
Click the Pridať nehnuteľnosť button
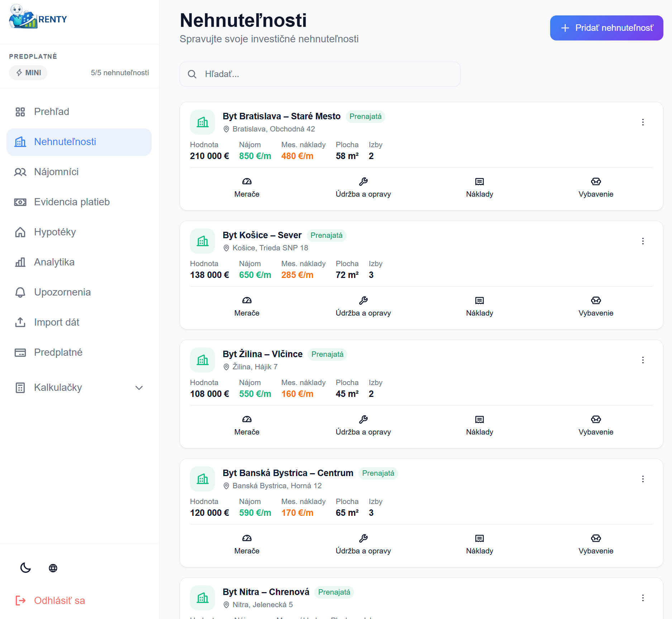coord(606,28)
